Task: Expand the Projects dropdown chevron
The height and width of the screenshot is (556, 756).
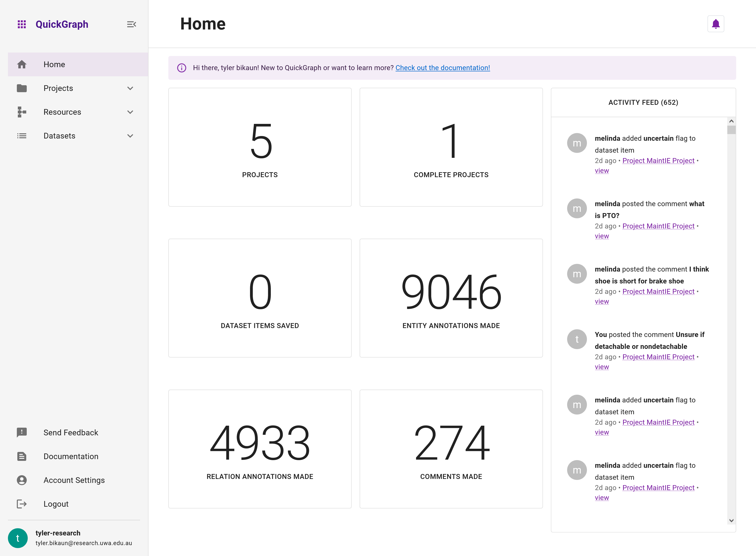Action: click(130, 88)
